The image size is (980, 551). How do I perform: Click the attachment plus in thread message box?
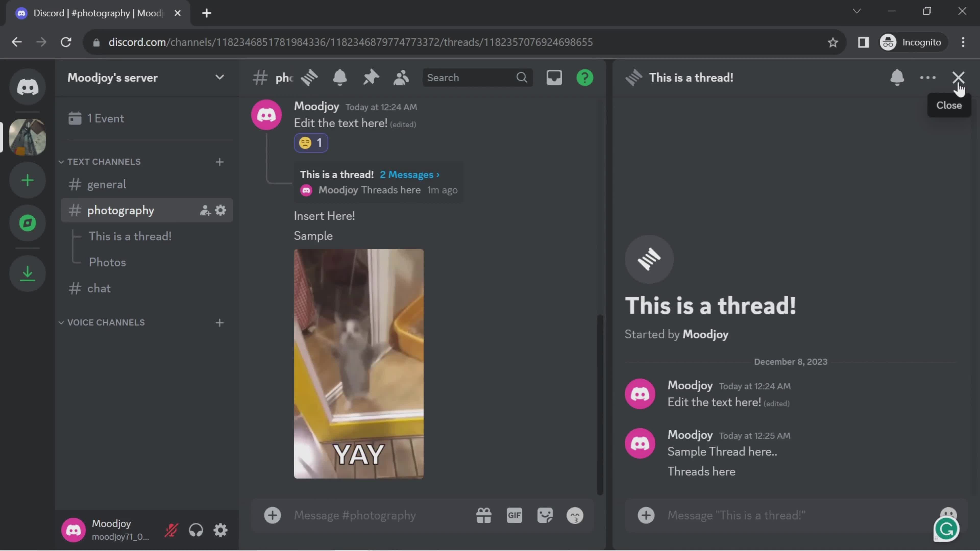click(x=646, y=516)
